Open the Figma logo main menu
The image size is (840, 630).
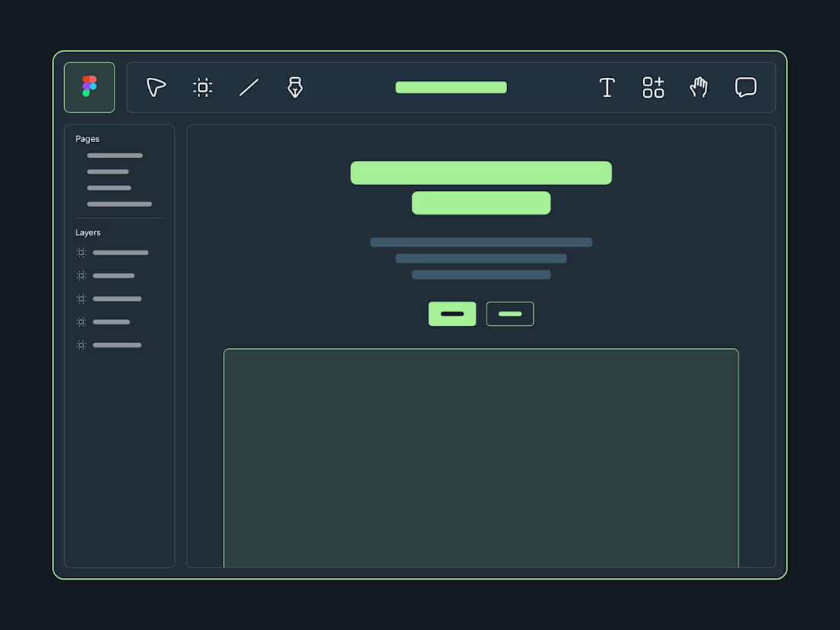pyautogui.click(x=89, y=87)
